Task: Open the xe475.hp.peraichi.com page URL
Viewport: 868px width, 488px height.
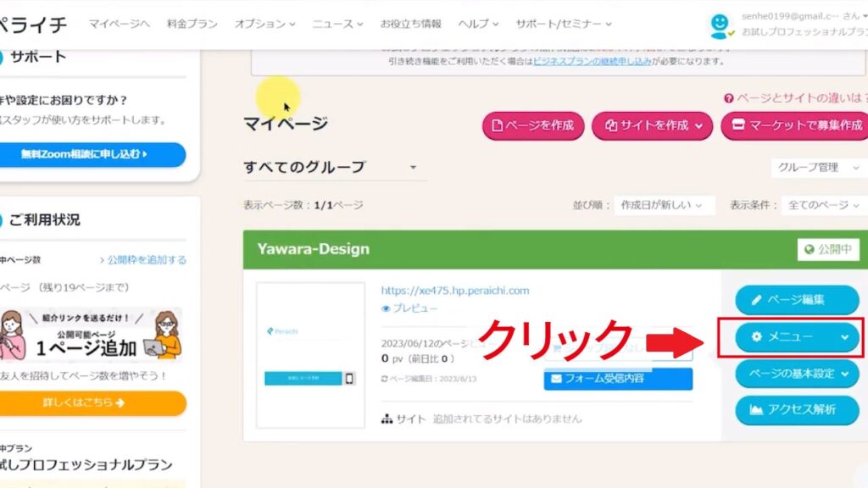Action: (x=455, y=291)
